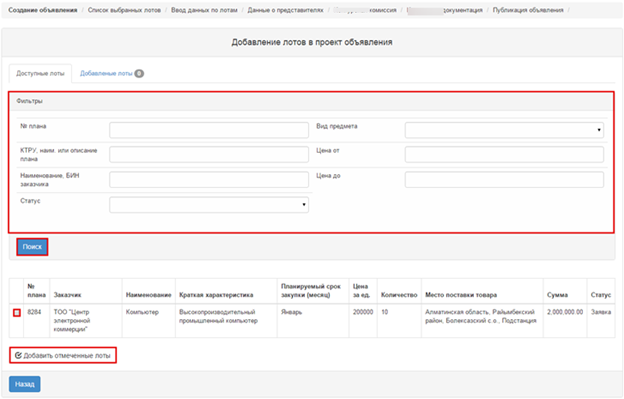Click the Цена до input field

pos(504,180)
